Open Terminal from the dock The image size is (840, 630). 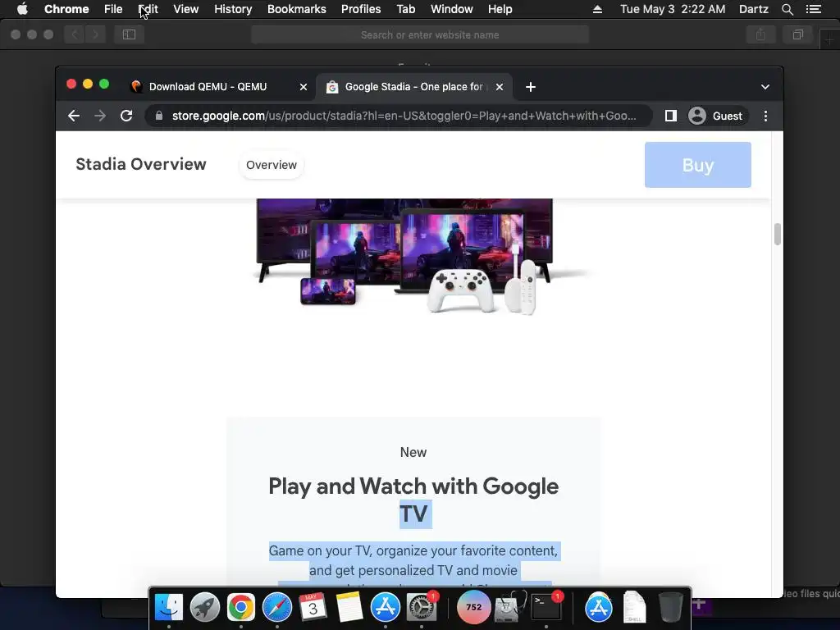click(x=546, y=607)
